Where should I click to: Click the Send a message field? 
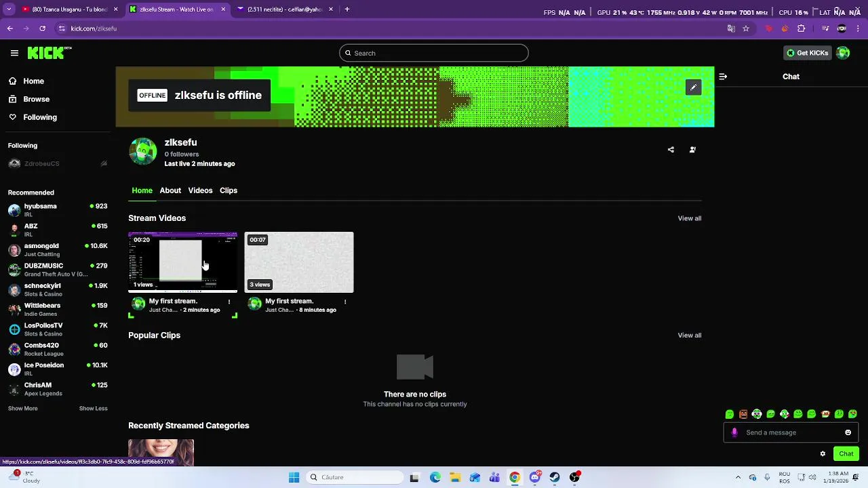791,432
